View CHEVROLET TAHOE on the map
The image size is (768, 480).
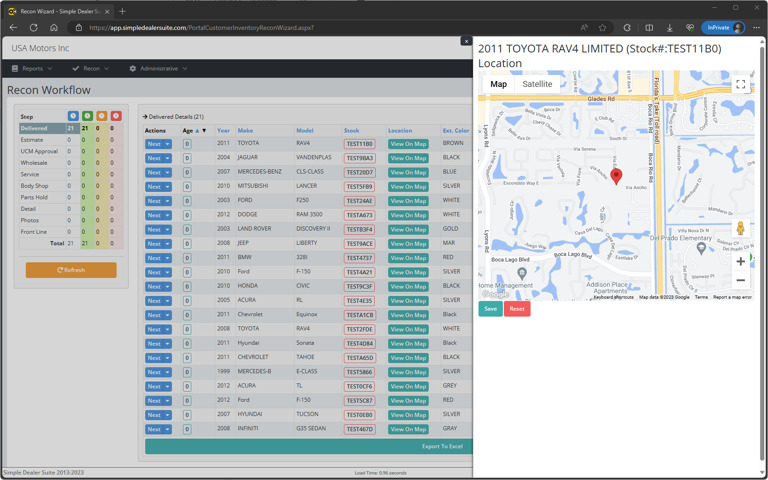(x=408, y=358)
